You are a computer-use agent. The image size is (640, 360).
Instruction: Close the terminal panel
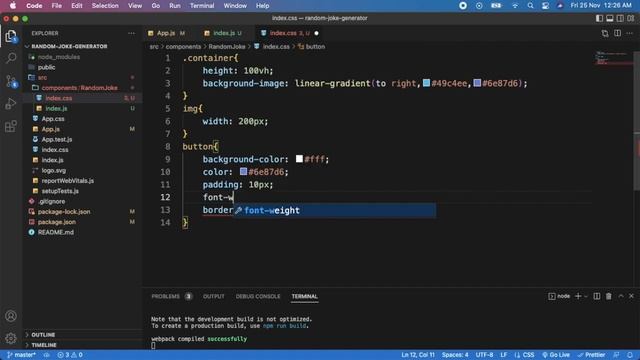[631, 296]
